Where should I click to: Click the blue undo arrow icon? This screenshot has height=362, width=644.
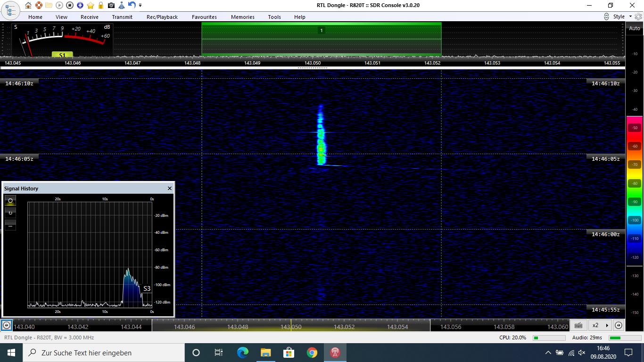coord(132,5)
